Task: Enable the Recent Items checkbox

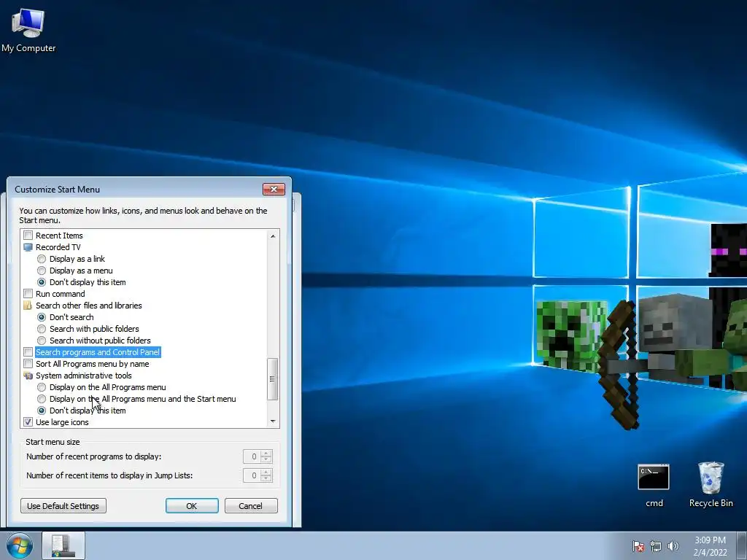Action: [x=28, y=236]
